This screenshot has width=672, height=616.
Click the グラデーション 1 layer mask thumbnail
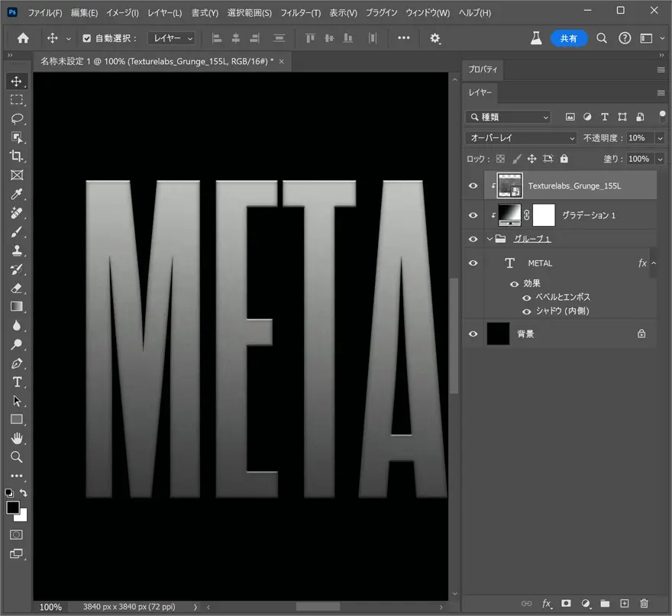[x=544, y=215]
